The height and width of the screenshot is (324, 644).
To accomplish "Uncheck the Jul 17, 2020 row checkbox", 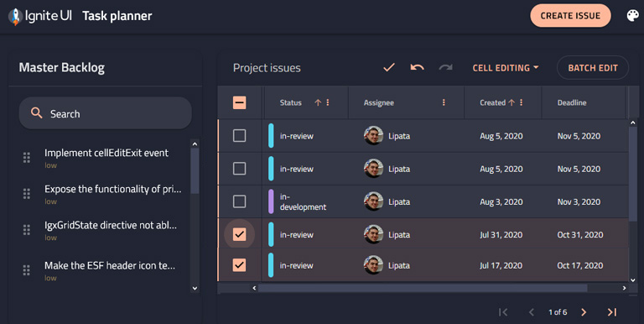I will [x=240, y=265].
